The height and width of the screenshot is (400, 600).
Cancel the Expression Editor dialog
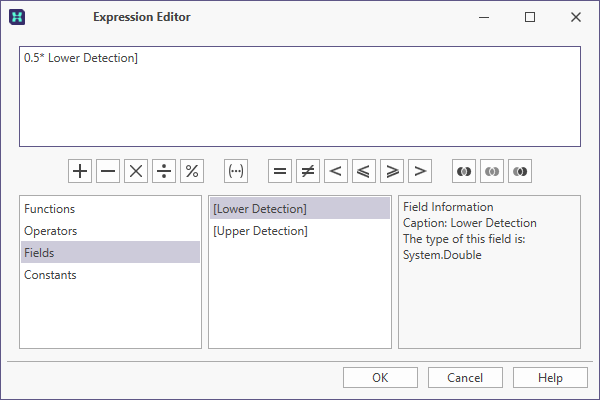tap(465, 378)
